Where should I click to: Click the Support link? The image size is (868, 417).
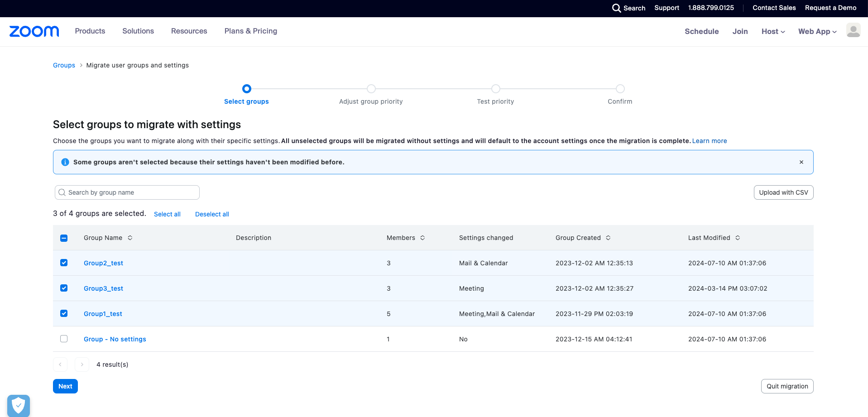point(667,8)
